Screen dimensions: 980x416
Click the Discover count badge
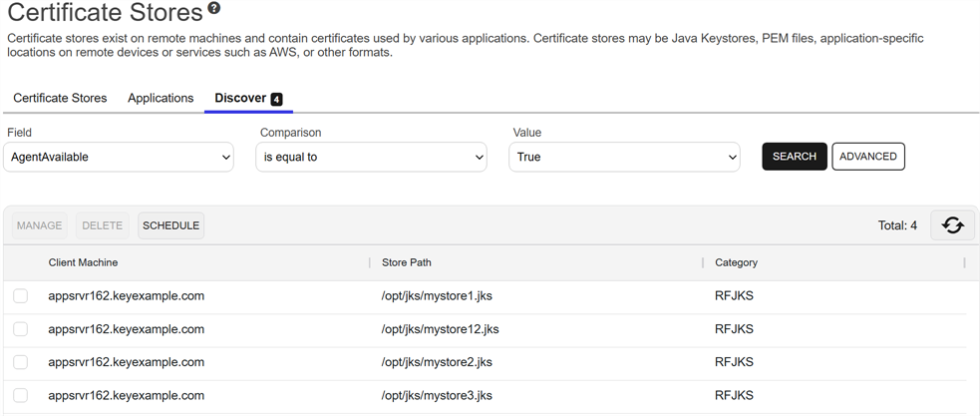coord(276,99)
